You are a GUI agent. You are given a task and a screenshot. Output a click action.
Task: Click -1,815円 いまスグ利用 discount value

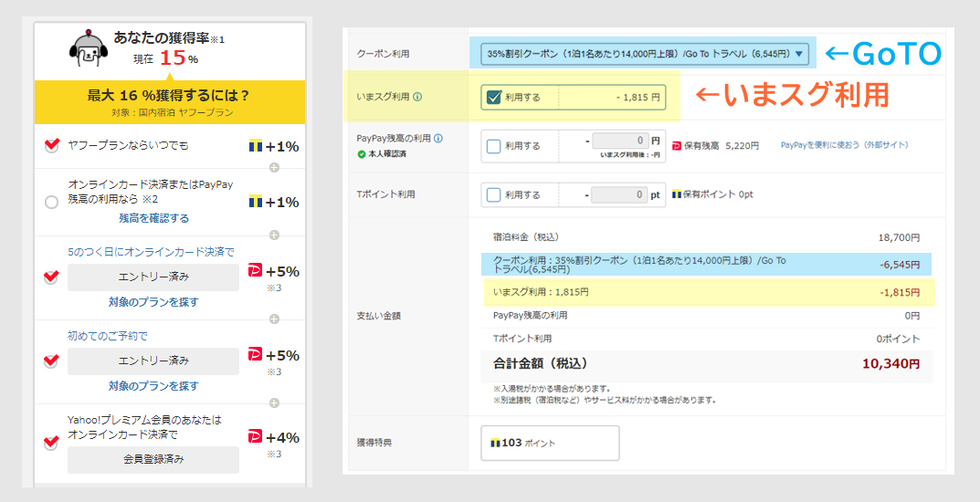tap(900, 292)
